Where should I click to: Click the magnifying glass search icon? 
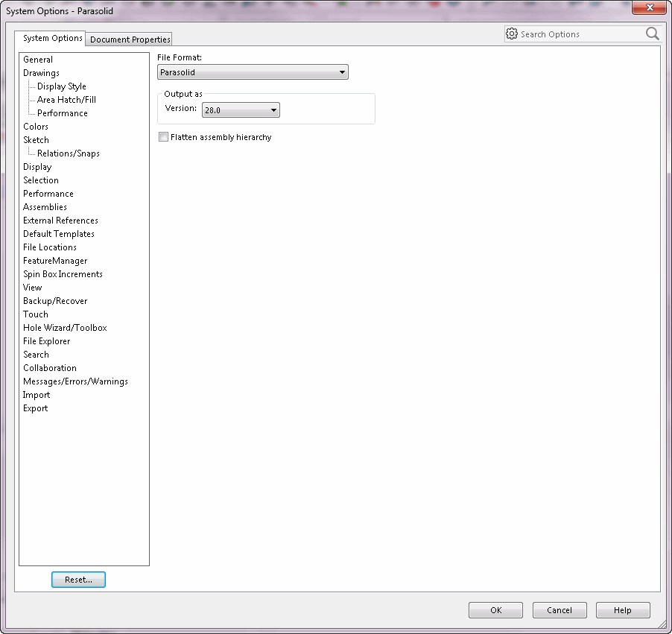pyautogui.click(x=653, y=34)
